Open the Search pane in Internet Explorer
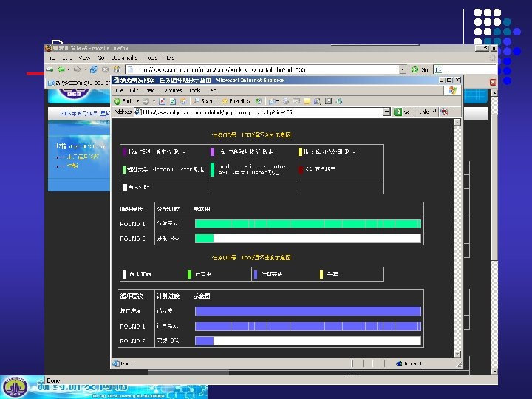Viewport: 532px width, 399px height. click(204, 101)
